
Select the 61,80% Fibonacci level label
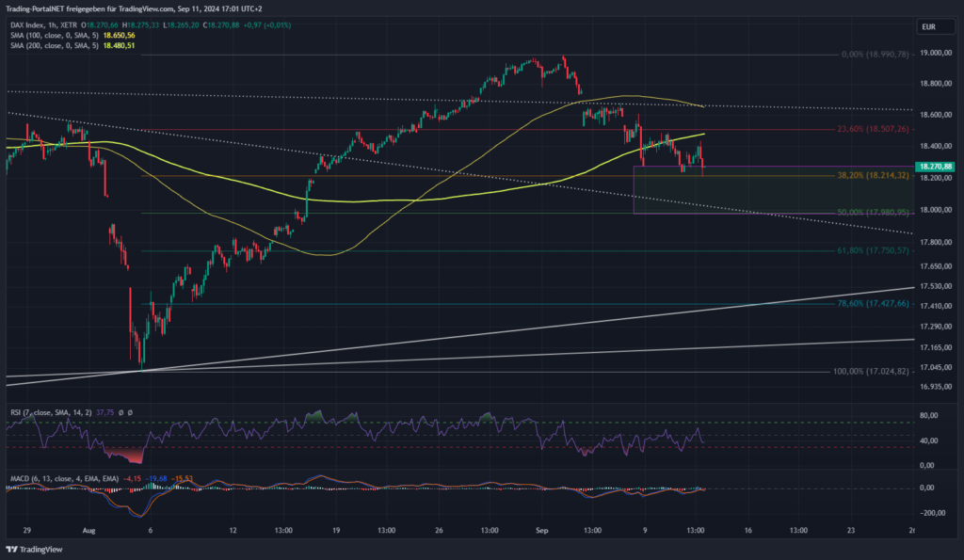[873, 251]
